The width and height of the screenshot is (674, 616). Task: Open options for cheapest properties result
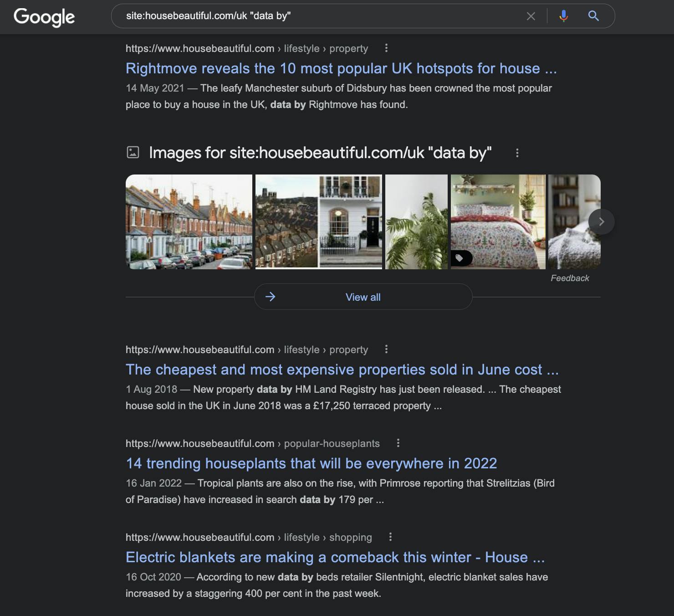(x=386, y=349)
